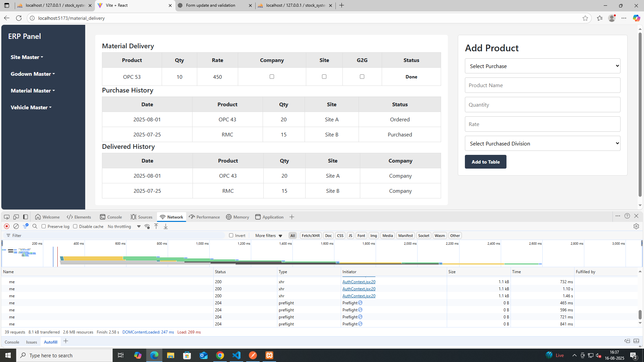The height and width of the screenshot is (362, 644).
Task: Enable the Preserve log checkbox
Action: pyautogui.click(x=44, y=226)
